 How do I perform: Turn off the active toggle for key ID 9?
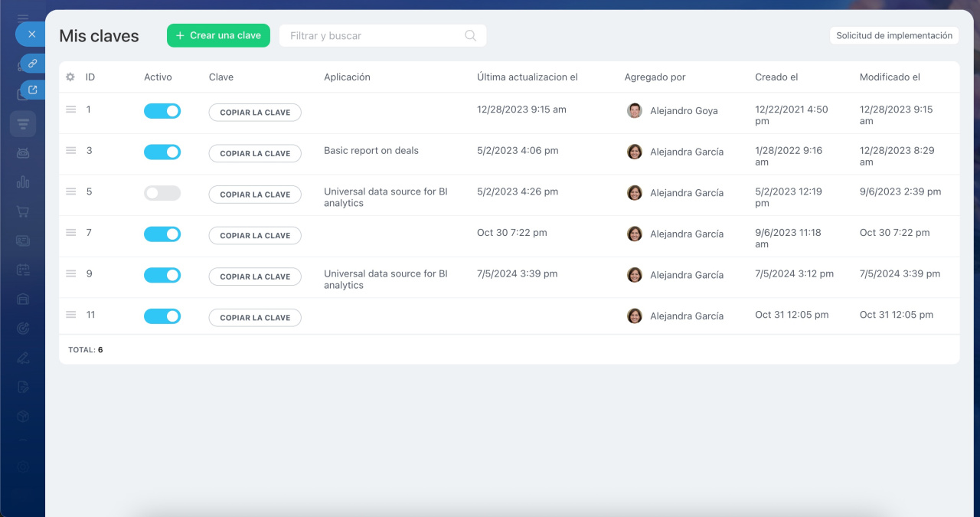point(162,275)
